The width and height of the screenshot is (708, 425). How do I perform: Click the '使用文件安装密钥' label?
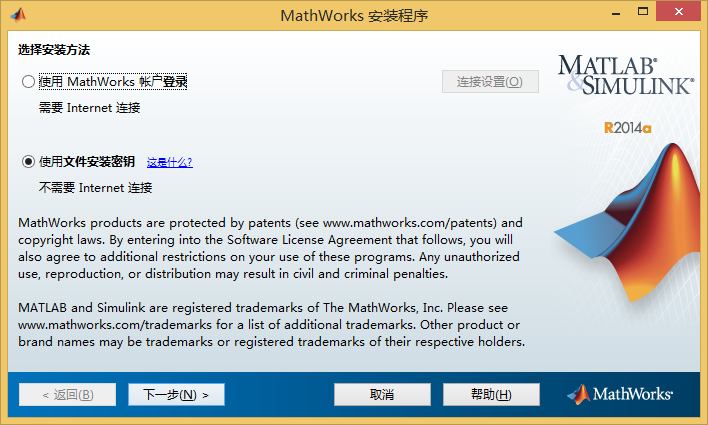click(x=87, y=162)
